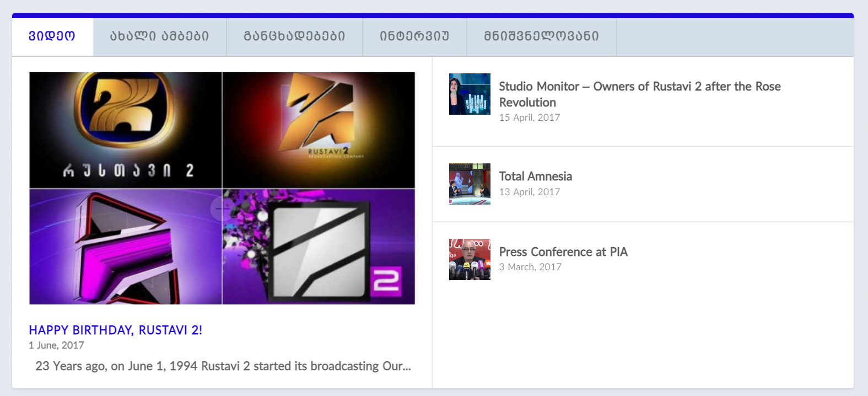This screenshot has width=868, height=396.
Task: Open the განცხადებები tab
Action: pyautogui.click(x=295, y=36)
